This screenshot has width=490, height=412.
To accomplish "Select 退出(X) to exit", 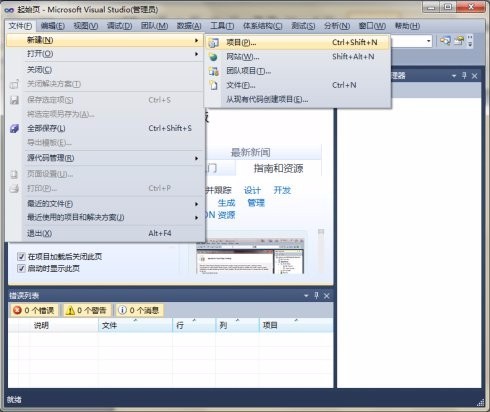I will pyautogui.click(x=105, y=233).
